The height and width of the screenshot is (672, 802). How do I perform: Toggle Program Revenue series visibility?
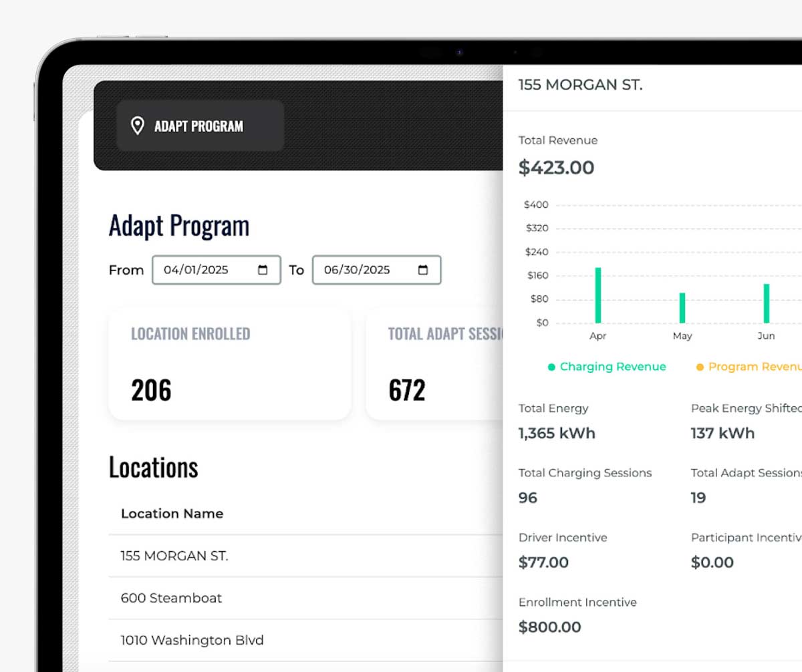(749, 367)
